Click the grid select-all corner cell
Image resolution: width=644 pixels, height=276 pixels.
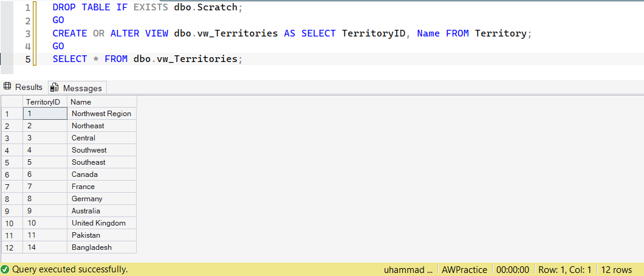(12, 102)
